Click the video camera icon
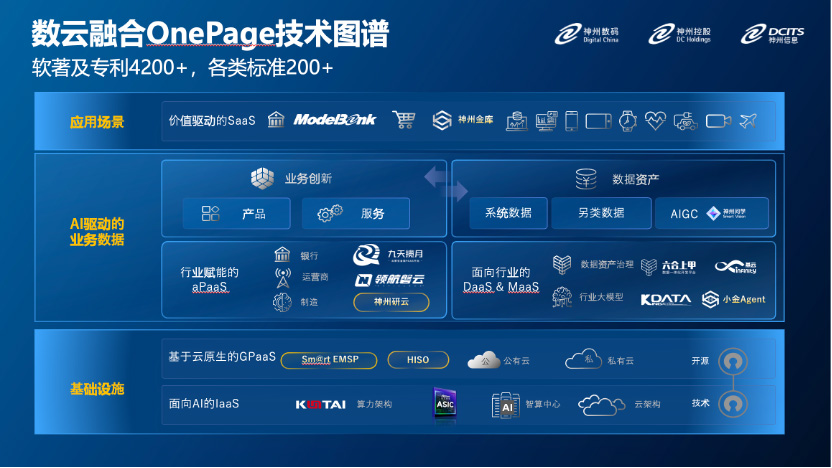This screenshot has height=468, width=832. pos(717,120)
